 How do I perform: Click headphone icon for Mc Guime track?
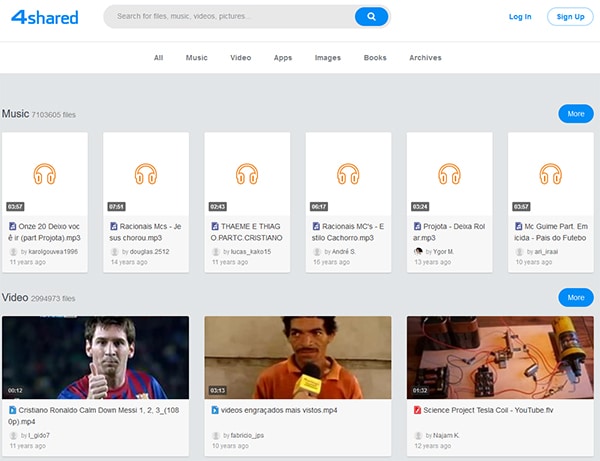click(550, 174)
